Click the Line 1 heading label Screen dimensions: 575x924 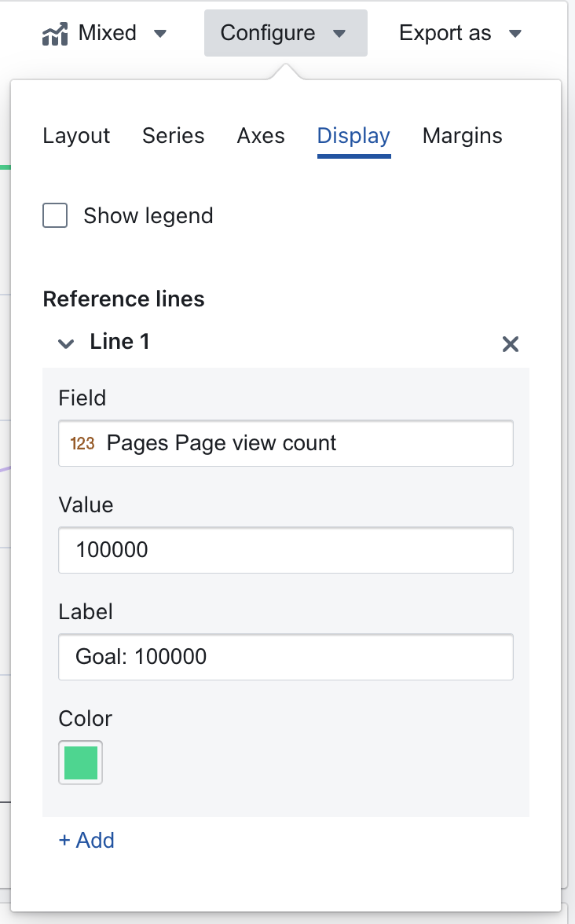(x=119, y=342)
